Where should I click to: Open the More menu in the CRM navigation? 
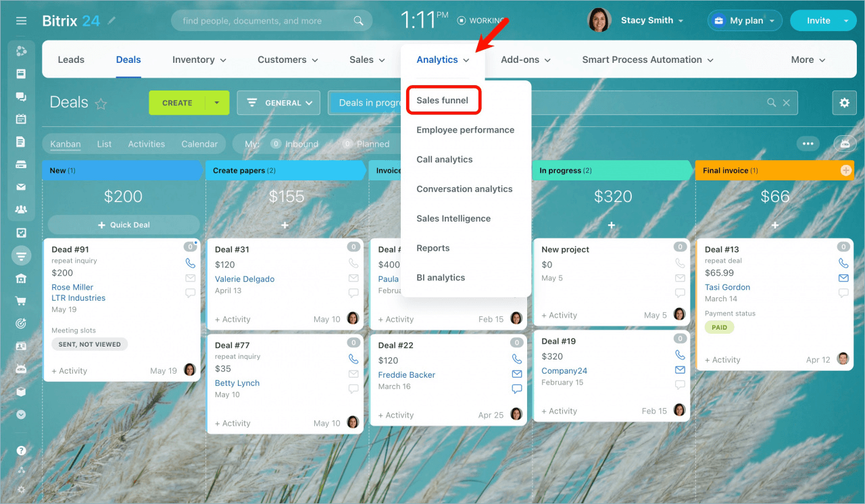(808, 59)
